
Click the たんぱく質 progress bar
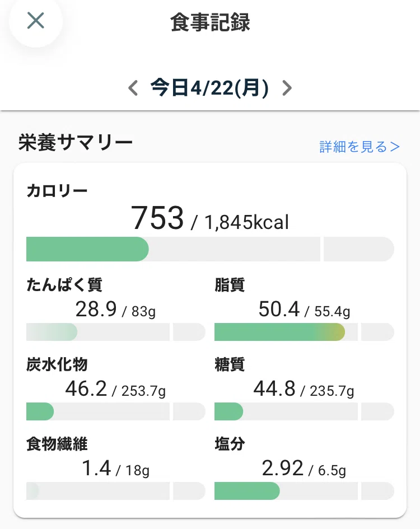click(x=116, y=331)
